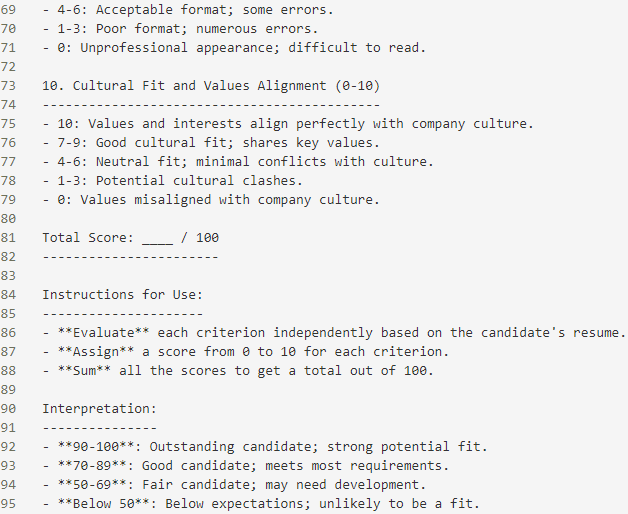This screenshot has height=514, width=628.
Task: Click the 'Instructions for Use:' heading text
Action: pos(123,295)
